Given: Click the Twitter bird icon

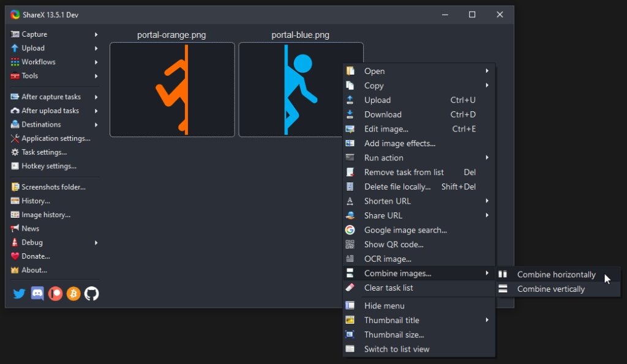Looking at the screenshot, I should click(19, 294).
